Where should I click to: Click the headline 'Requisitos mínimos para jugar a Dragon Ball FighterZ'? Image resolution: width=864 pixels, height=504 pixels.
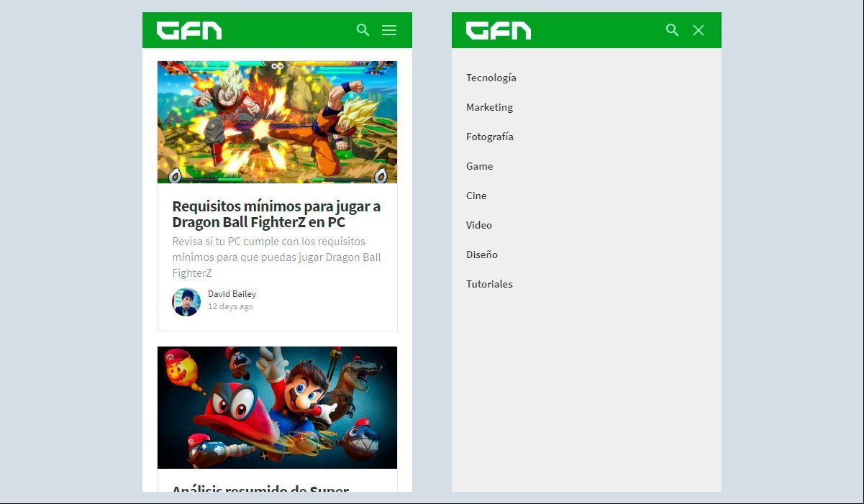(x=276, y=214)
